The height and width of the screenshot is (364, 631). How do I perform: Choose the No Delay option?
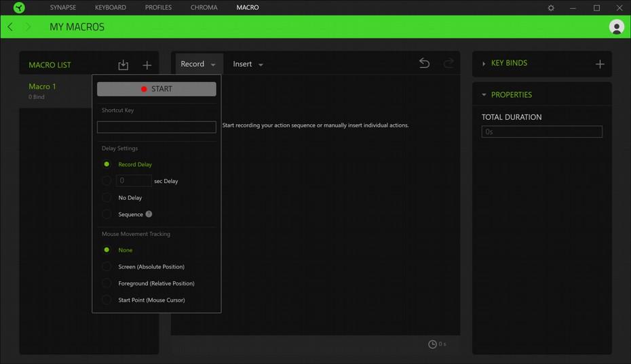[107, 197]
